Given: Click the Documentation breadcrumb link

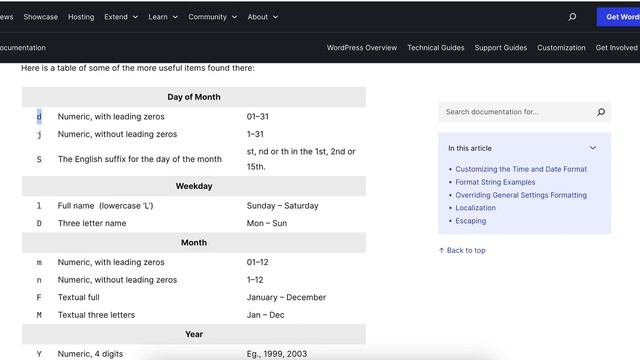Looking at the screenshot, I should (x=22, y=48).
